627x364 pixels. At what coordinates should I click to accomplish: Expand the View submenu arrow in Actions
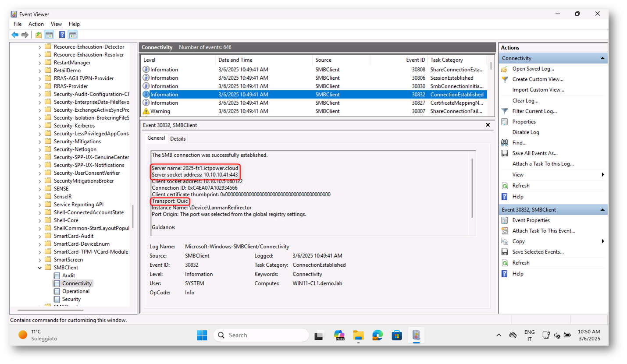point(603,175)
